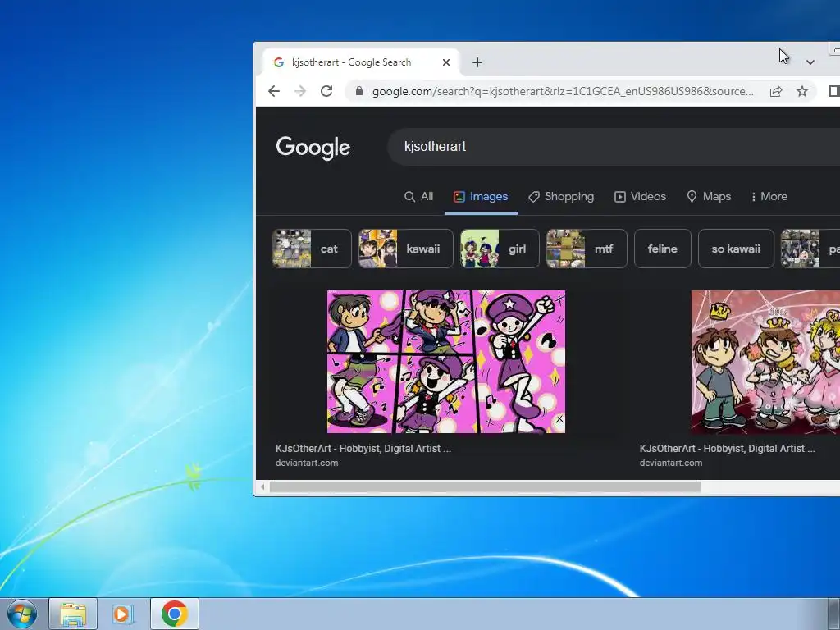Click the Maps pin icon

point(692,197)
